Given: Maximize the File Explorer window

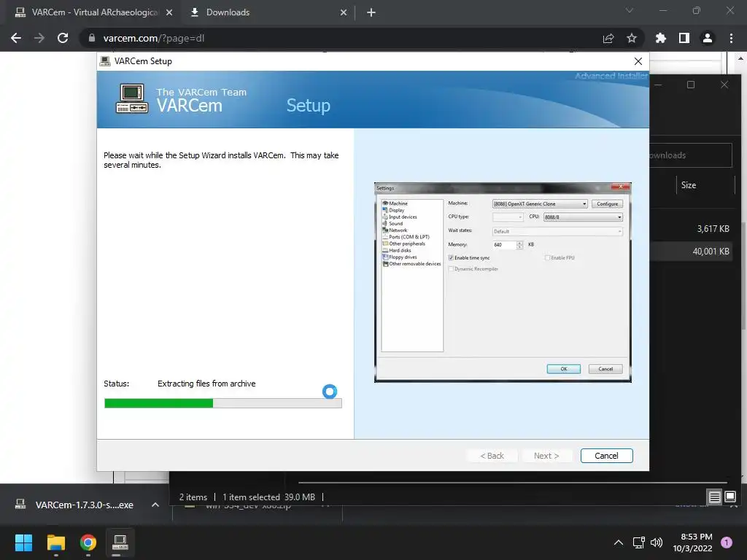Looking at the screenshot, I should 691,85.
